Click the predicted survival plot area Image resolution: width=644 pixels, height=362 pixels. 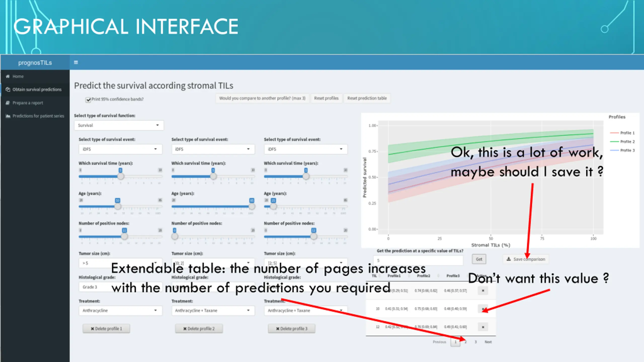click(491, 177)
